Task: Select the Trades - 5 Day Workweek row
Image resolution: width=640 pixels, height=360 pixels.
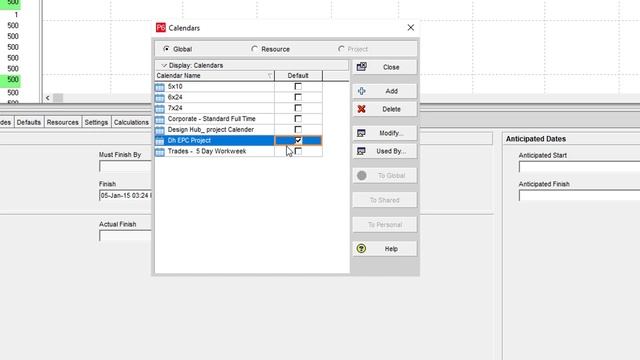Action: coord(238,151)
